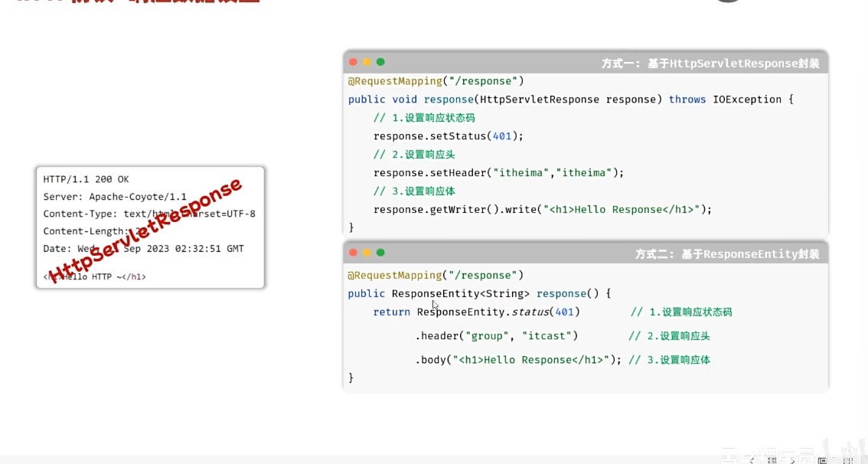The width and height of the screenshot is (868, 464).
Task: Go to previous slide arrow
Action: [752, 459]
